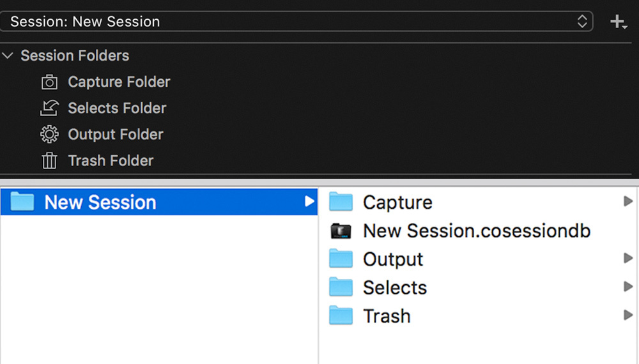
Task: Open the Session: New Session dropdown
Action: (x=297, y=22)
